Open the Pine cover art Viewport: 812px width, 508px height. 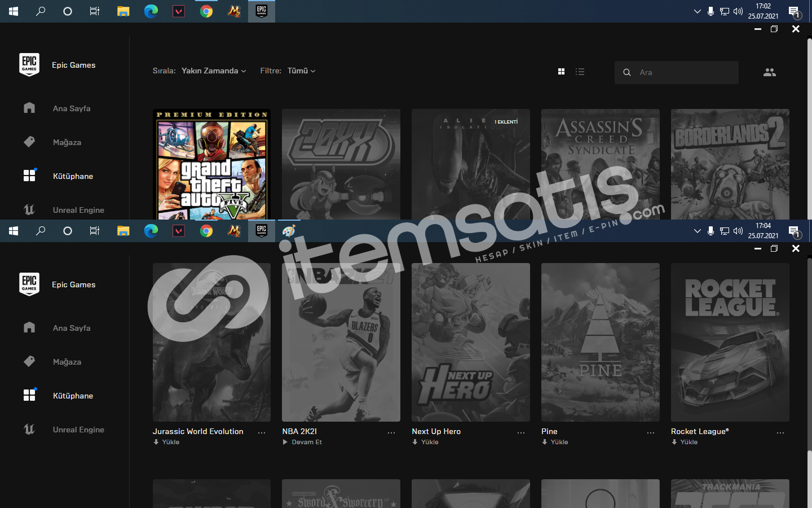click(601, 342)
